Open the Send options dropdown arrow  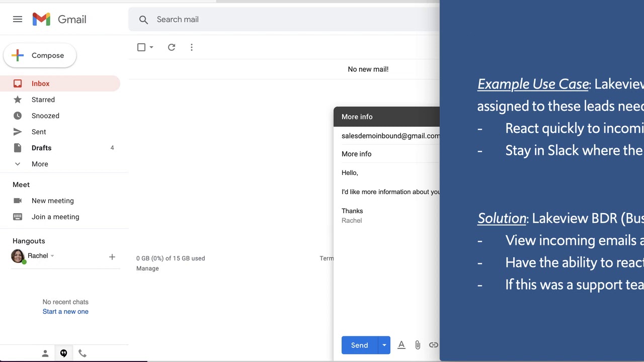(x=384, y=345)
